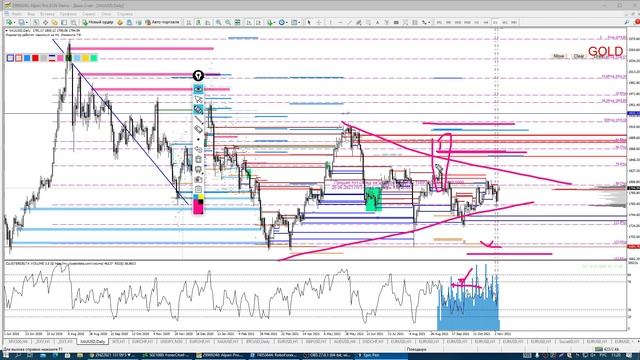Viewport: 640px width, 360px height.
Task: Switch to the SPX500,H4 chart tab
Action: pos(18,341)
